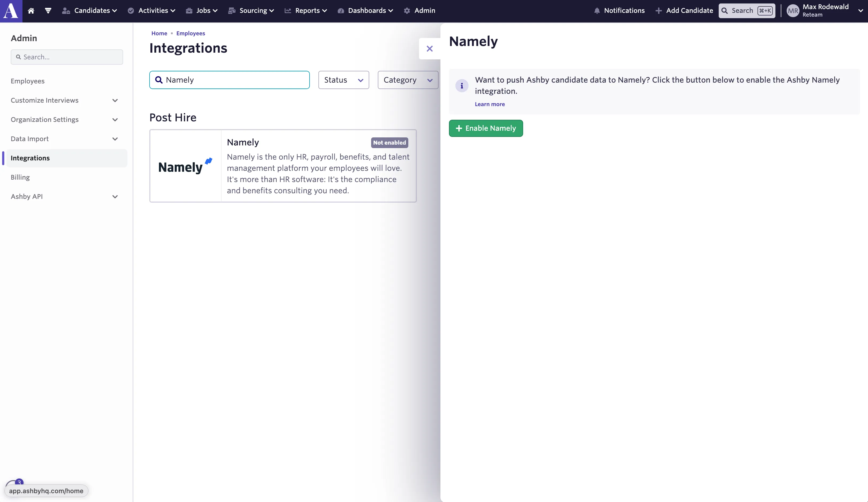Click the MR user avatar

[793, 11]
